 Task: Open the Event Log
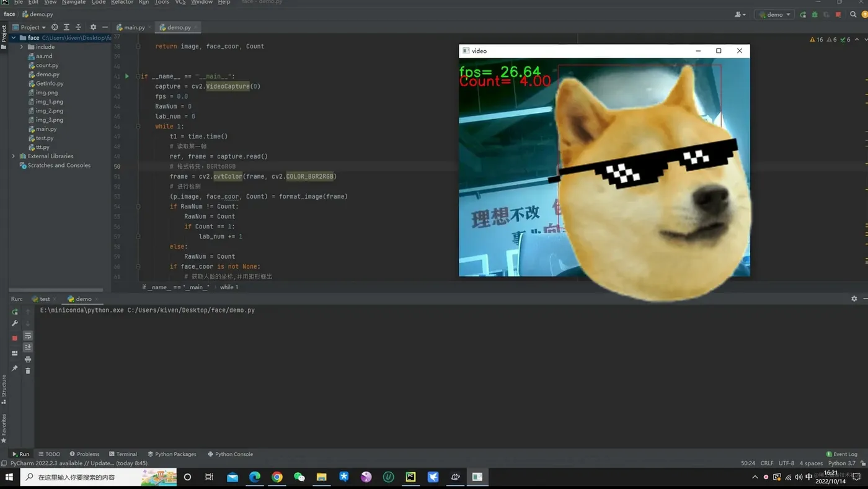pos(841,454)
